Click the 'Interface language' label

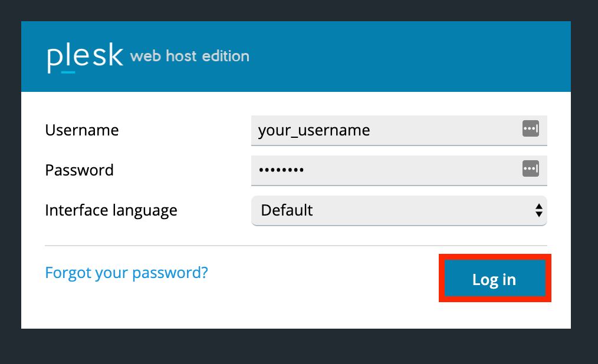[111, 210]
